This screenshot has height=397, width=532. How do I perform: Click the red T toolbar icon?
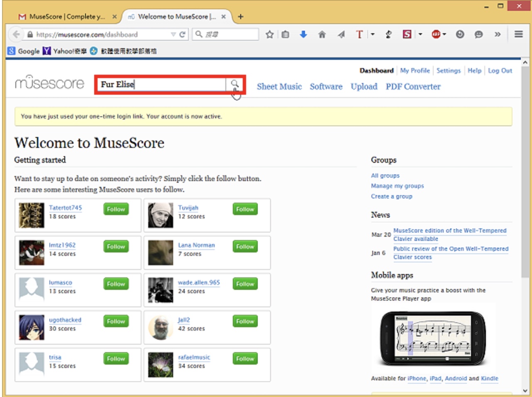point(359,34)
